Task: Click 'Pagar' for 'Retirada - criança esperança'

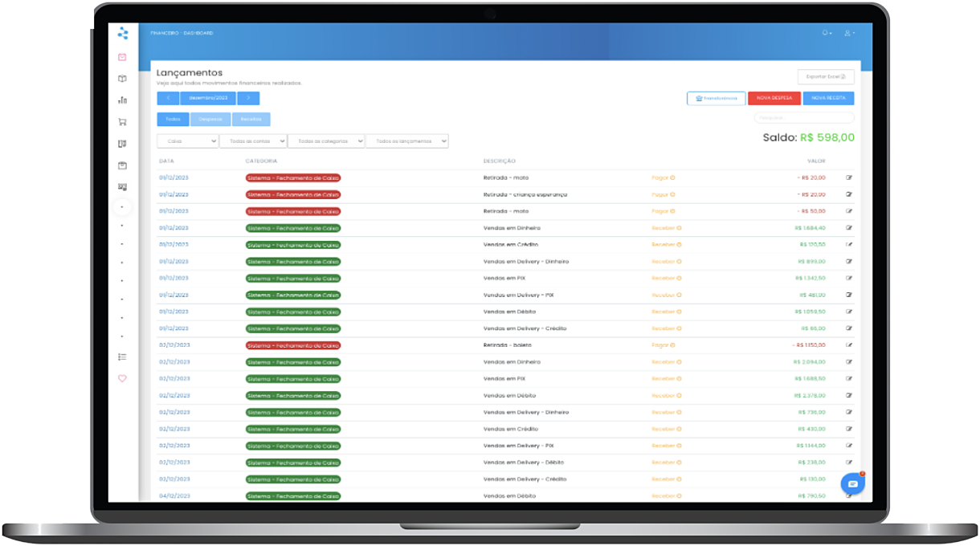Action: pyautogui.click(x=664, y=194)
